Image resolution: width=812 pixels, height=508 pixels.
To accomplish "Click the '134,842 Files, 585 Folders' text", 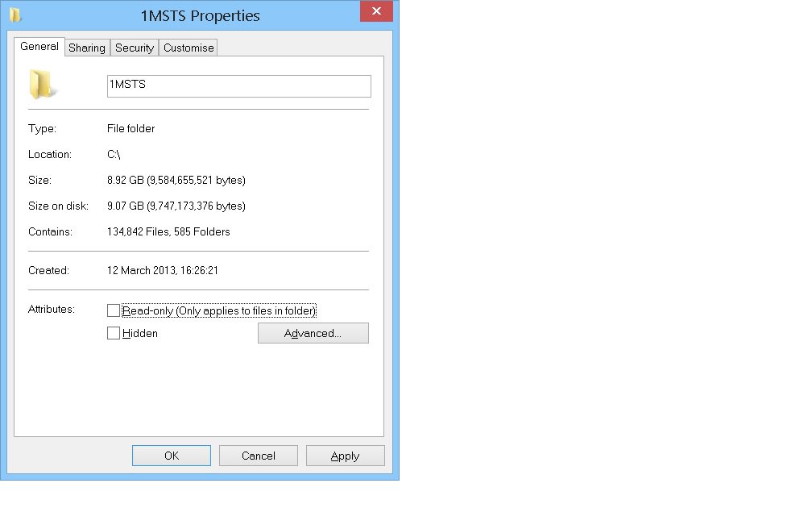I will coord(169,231).
